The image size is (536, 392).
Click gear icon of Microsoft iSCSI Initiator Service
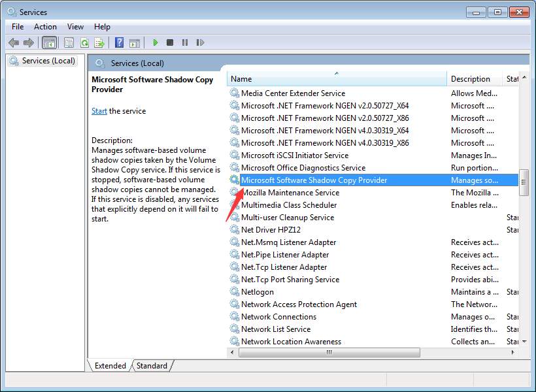click(x=234, y=155)
